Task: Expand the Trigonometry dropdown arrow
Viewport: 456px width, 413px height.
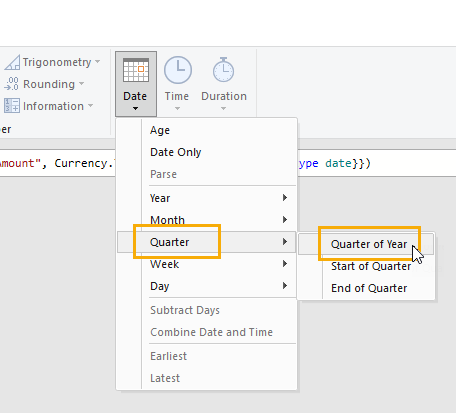Action: [97, 62]
